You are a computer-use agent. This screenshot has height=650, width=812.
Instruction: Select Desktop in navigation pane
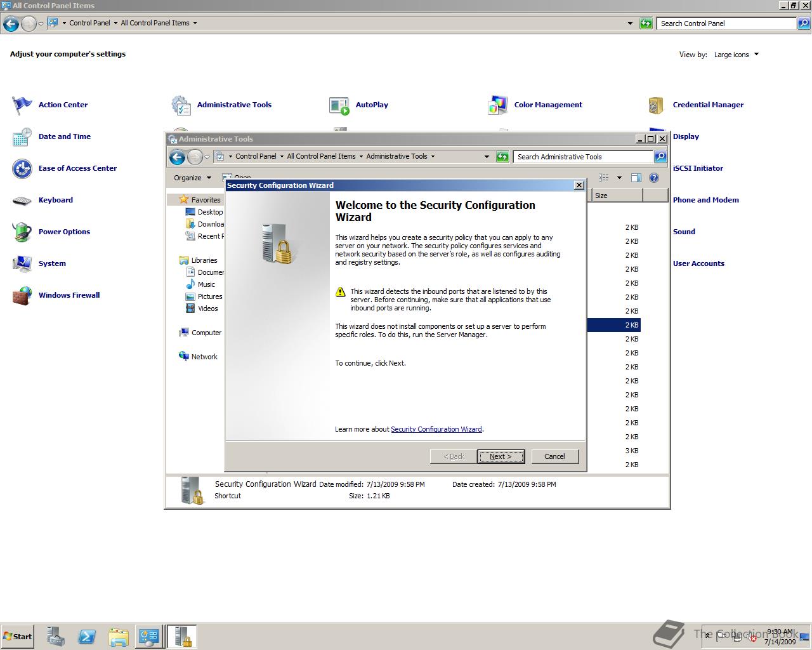pos(210,212)
